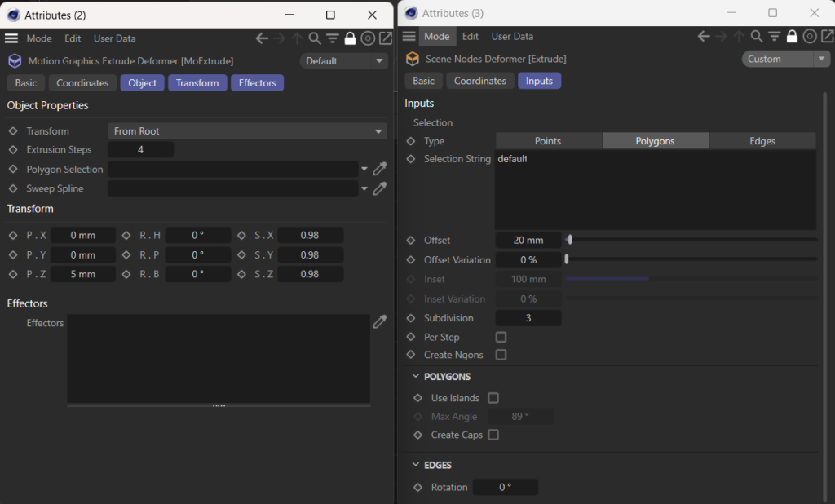Open the User Data menu in Attributes (3)
This screenshot has height=504, width=835.
(x=512, y=36)
